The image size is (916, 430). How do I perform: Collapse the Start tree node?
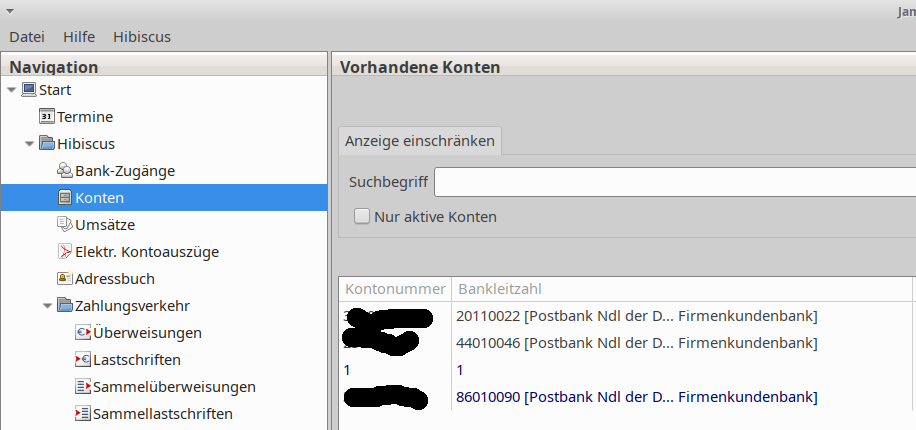[11, 90]
